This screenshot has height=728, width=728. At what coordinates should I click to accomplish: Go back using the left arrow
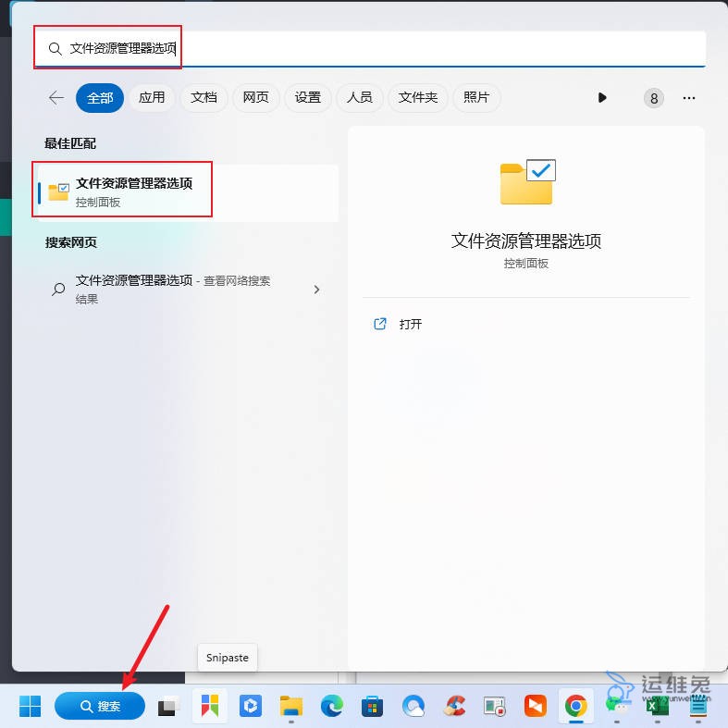click(x=56, y=97)
